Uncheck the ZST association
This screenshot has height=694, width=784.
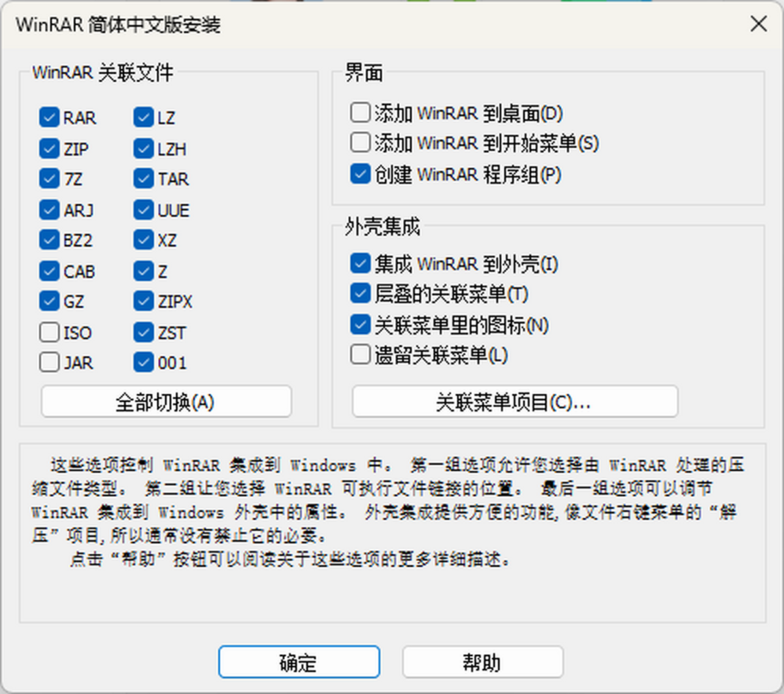pyautogui.click(x=143, y=332)
